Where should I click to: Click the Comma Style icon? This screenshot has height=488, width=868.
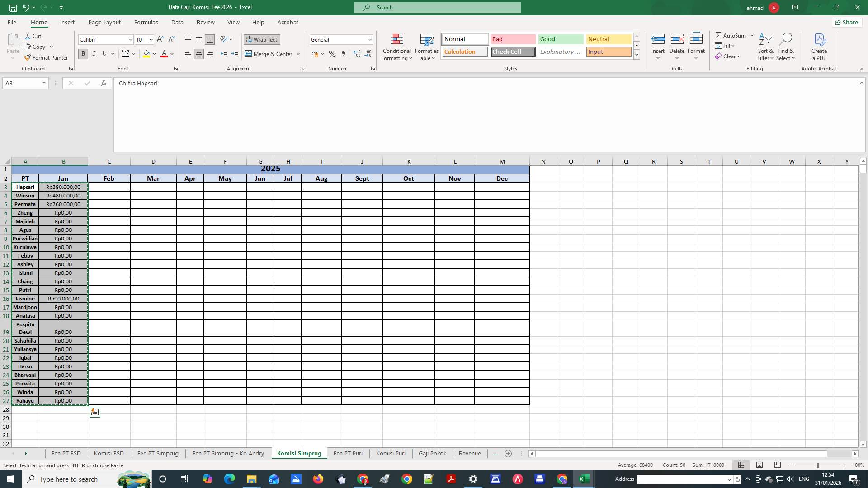(343, 54)
